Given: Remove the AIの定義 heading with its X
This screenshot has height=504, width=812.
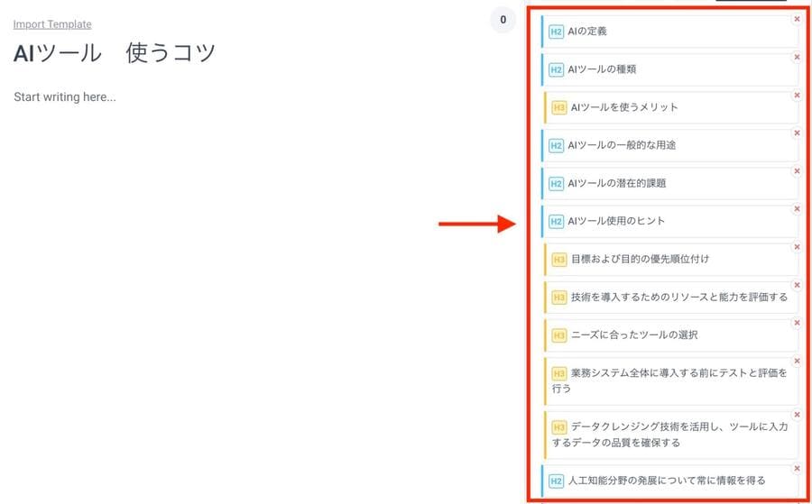Looking at the screenshot, I should [797, 20].
